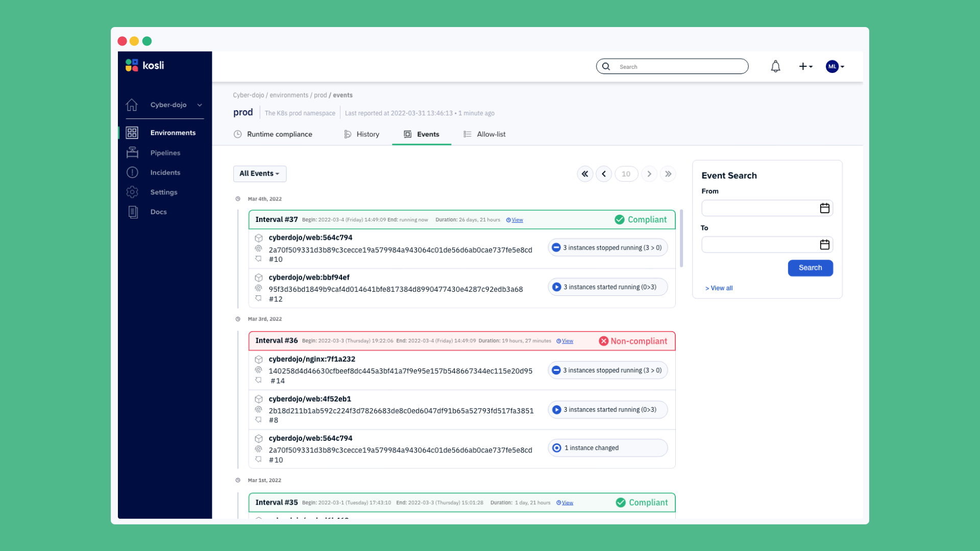Click the first page navigation arrow

[584, 173]
